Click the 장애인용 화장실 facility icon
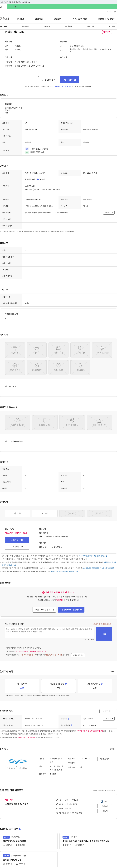Screen dimensions: 117x868 pyautogui.click(x=72, y=422)
